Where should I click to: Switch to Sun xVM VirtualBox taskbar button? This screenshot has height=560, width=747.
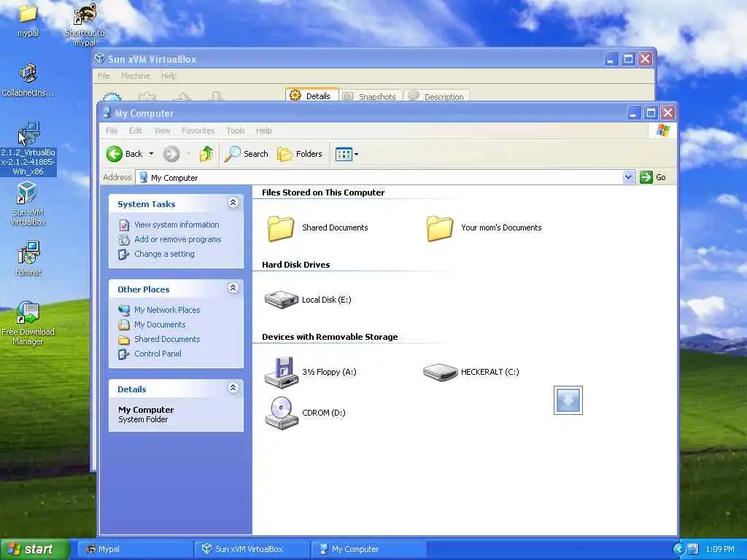click(252, 549)
